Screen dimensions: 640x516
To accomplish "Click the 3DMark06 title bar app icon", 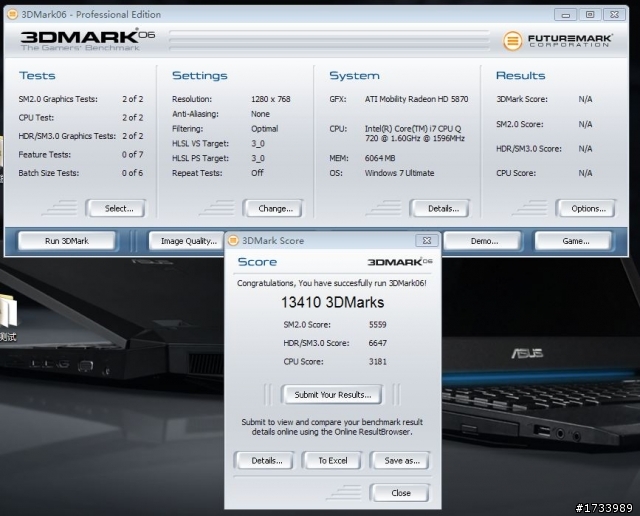I will (x=13, y=14).
